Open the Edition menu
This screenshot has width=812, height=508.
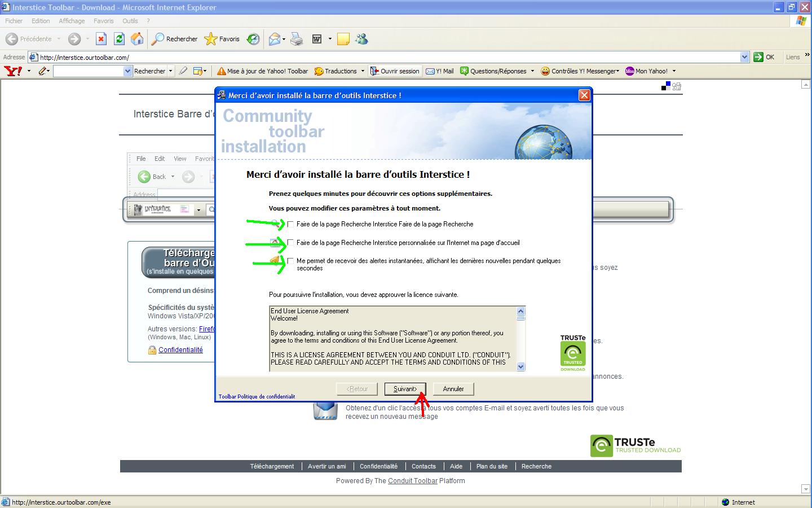point(41,21)
